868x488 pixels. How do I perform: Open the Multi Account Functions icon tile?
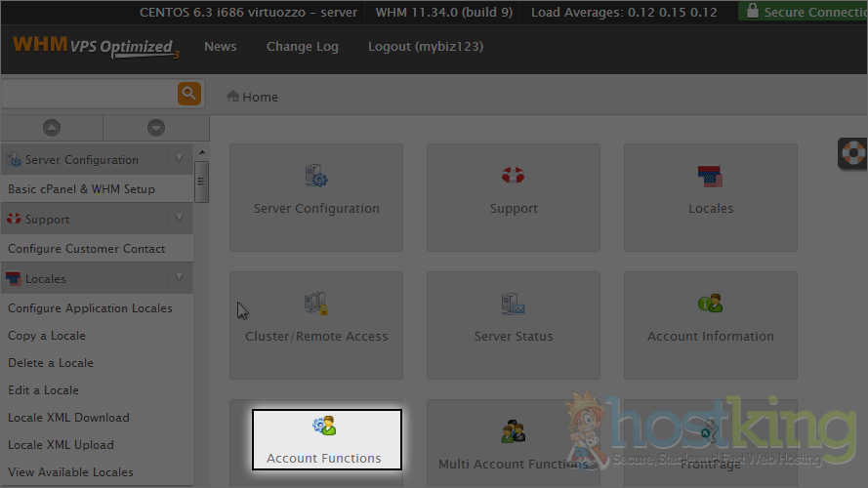point(514,444)
